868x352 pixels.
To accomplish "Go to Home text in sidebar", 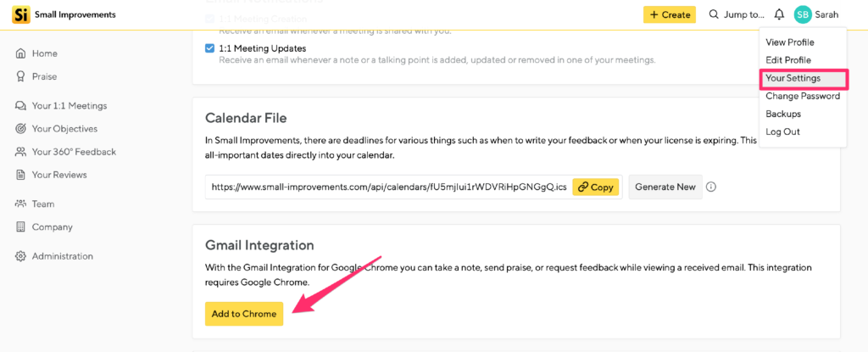I will (x=45, y=53).
